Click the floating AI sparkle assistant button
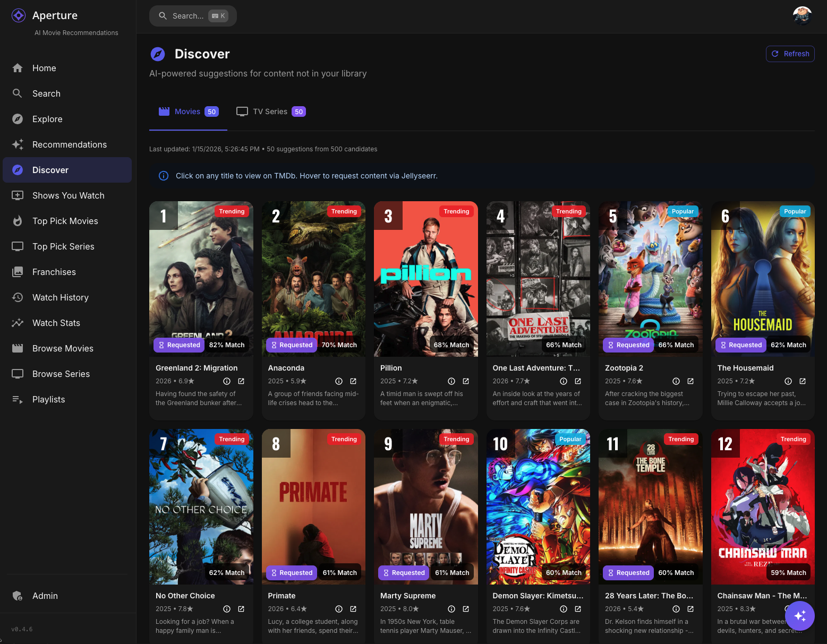 pos(799,616)
